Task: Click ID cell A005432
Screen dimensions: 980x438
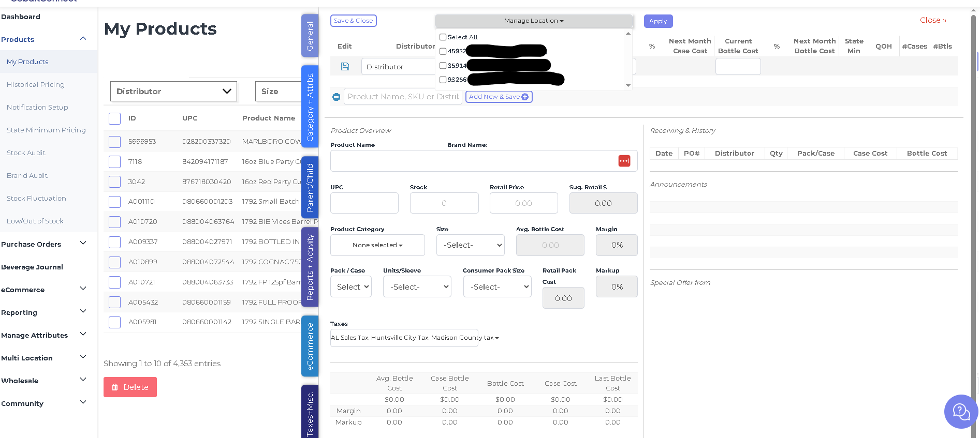Action: (x=143, y=302)
